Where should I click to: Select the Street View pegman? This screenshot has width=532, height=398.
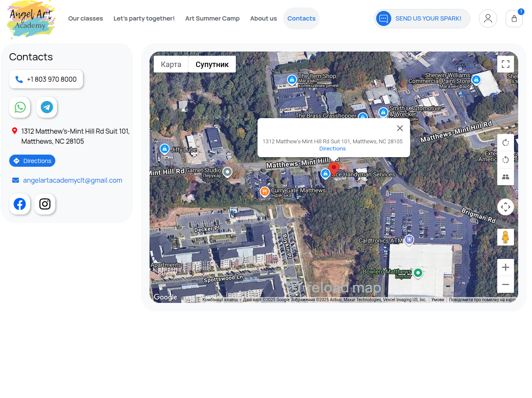point(505,237)
